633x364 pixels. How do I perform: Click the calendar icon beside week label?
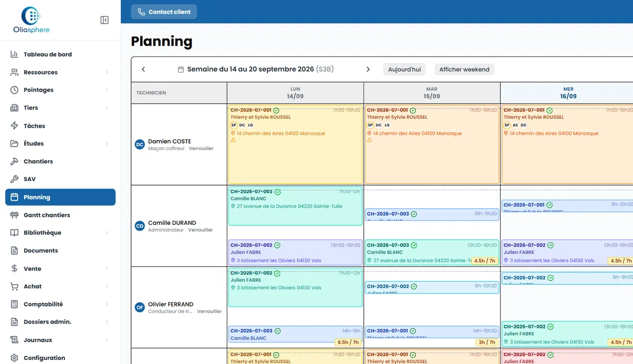pos(181,70)
